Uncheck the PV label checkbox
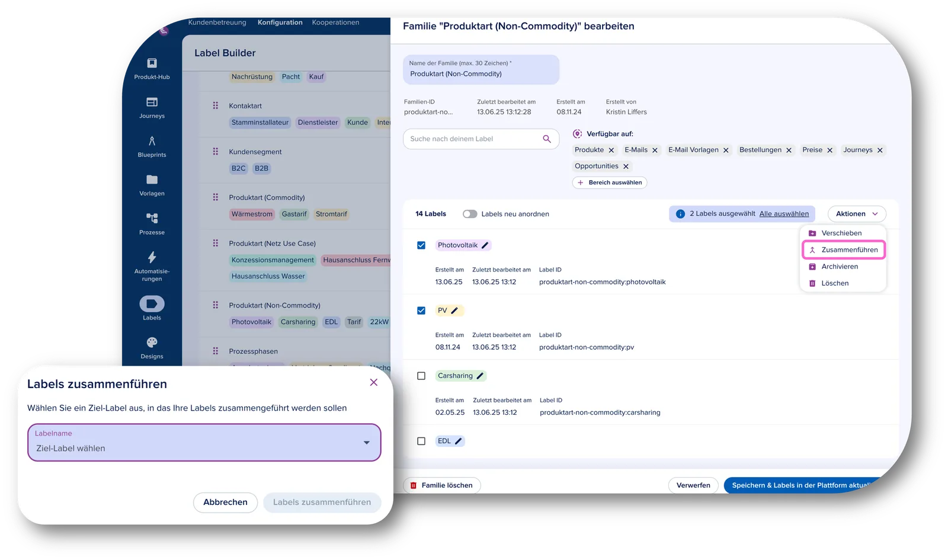The height and width of the screenshot is (560, 948). pyautogui.click(x=421, y=311)
